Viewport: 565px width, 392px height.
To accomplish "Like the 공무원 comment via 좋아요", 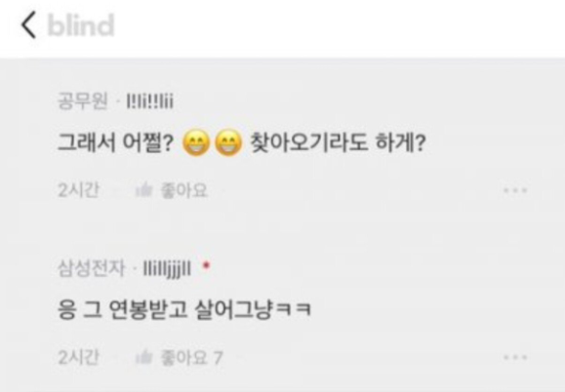I will (x=184, y=190).
